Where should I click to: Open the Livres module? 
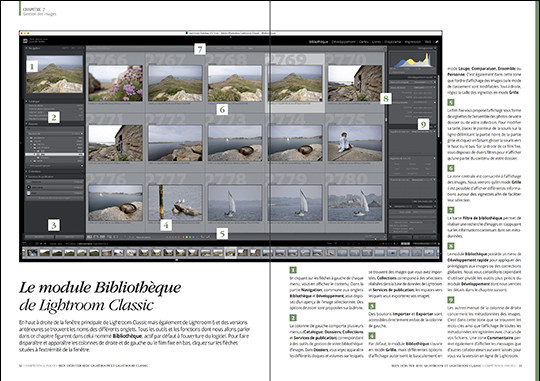point(376,42)
